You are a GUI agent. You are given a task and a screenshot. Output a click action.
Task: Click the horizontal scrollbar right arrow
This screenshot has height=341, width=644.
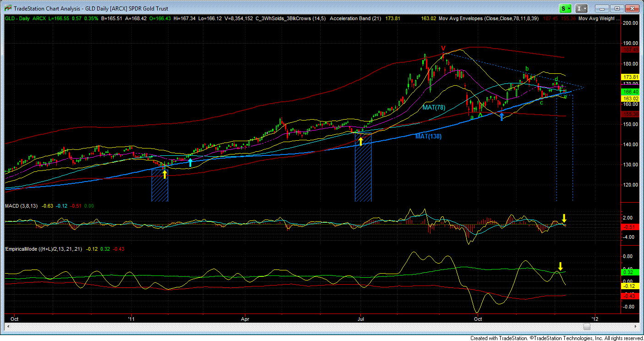tap(635, 326)
